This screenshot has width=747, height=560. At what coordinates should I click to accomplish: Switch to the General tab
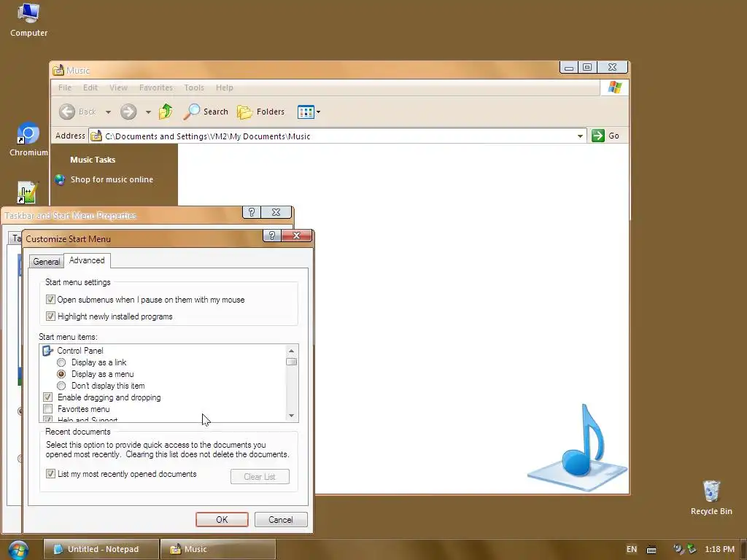tap(46, 262)
